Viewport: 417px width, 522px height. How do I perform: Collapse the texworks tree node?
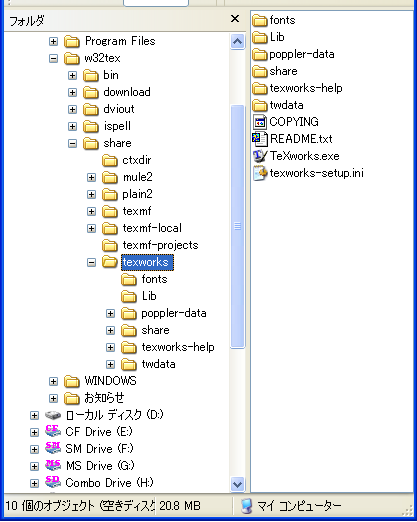(91, 262)
